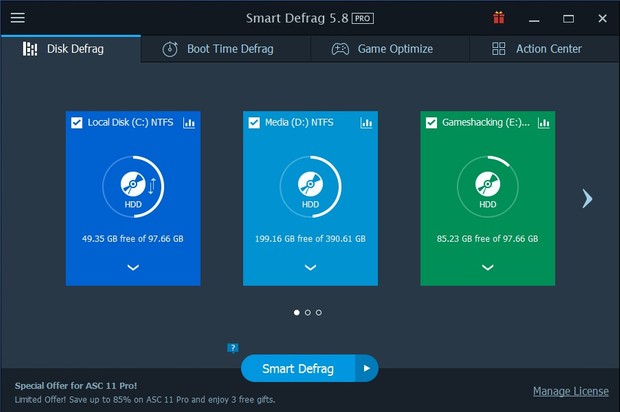
Task: Start the Smart Defrag operation
Action: click(298, 369)
